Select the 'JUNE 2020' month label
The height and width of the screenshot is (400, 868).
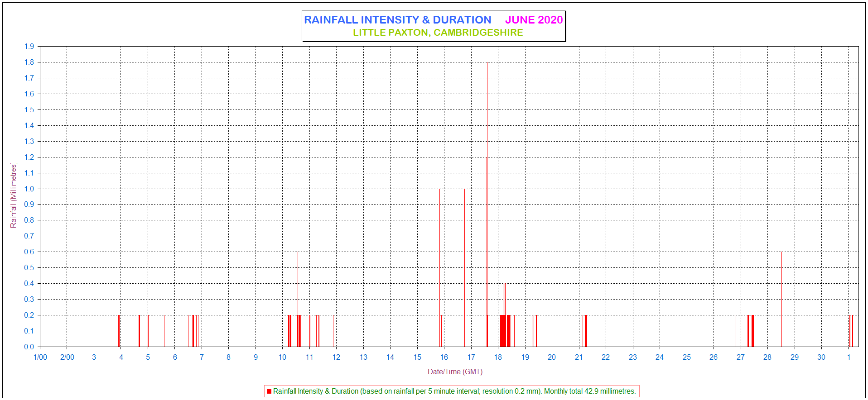534,20
